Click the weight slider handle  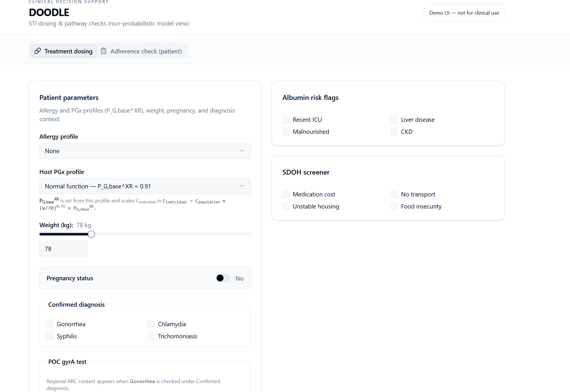point(91,234)
